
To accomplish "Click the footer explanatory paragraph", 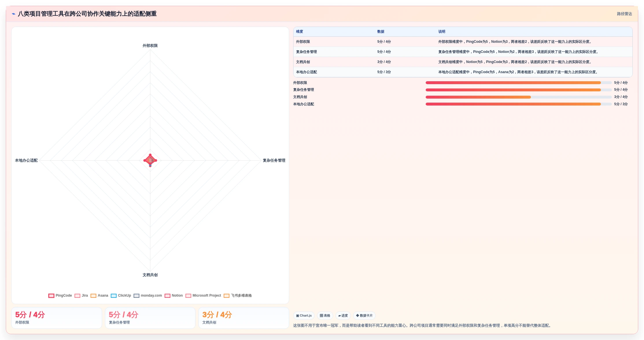I will [423, 326].
